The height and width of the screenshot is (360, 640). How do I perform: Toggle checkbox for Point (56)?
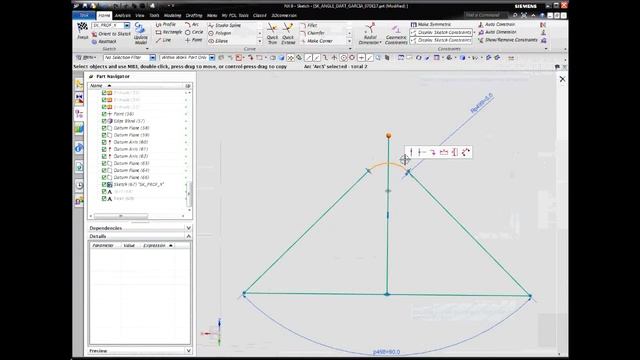104,114
